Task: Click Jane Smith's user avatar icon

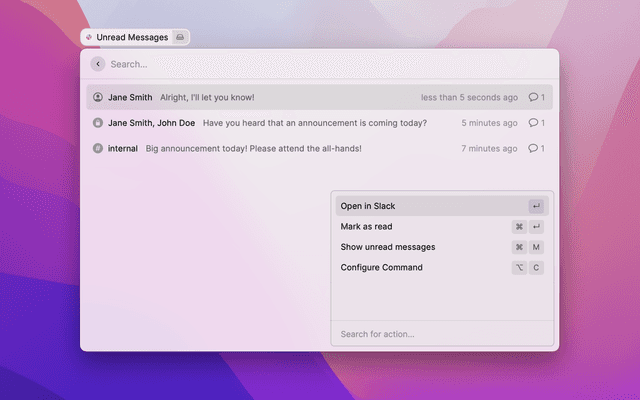Action: pyautogui.click(x=98, y=98)
